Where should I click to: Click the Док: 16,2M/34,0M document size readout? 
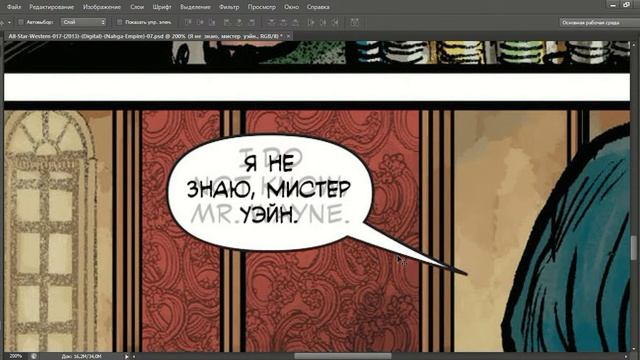(82, 356)
